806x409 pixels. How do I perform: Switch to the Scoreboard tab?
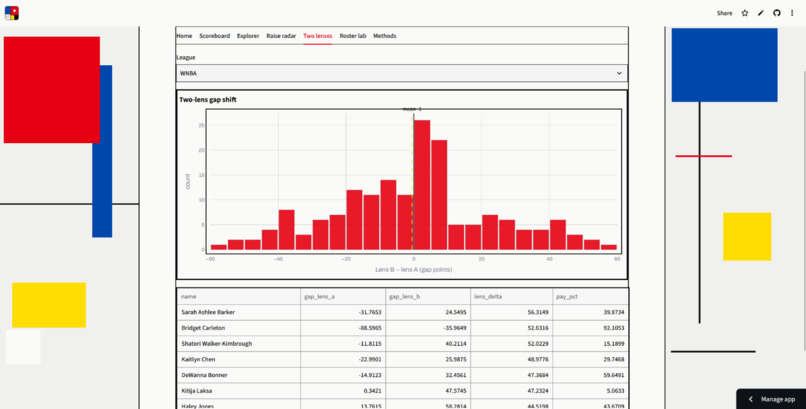point(214,36)
